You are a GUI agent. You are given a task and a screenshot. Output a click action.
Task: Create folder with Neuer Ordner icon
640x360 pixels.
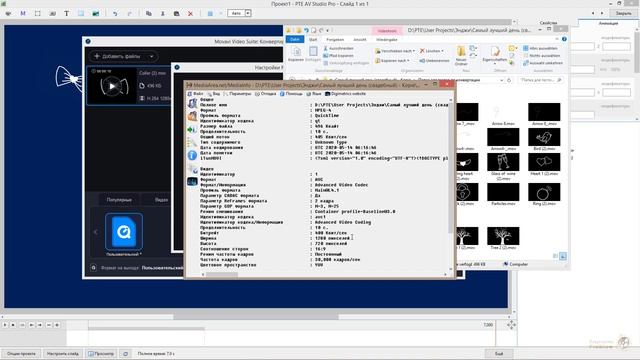[461, 56]
